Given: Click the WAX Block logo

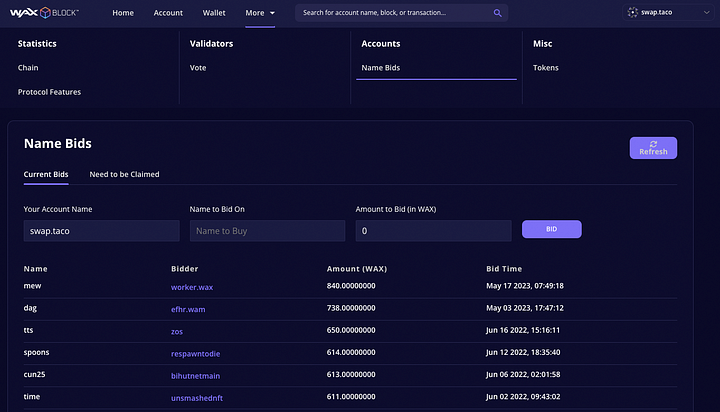Looking at the screenshot, I should click(44, 12).
